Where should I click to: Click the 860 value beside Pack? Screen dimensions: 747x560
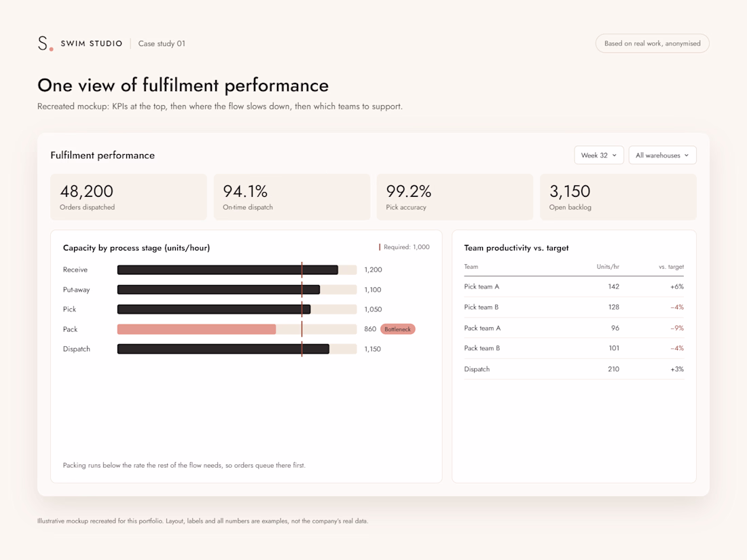tap(370, 329)
